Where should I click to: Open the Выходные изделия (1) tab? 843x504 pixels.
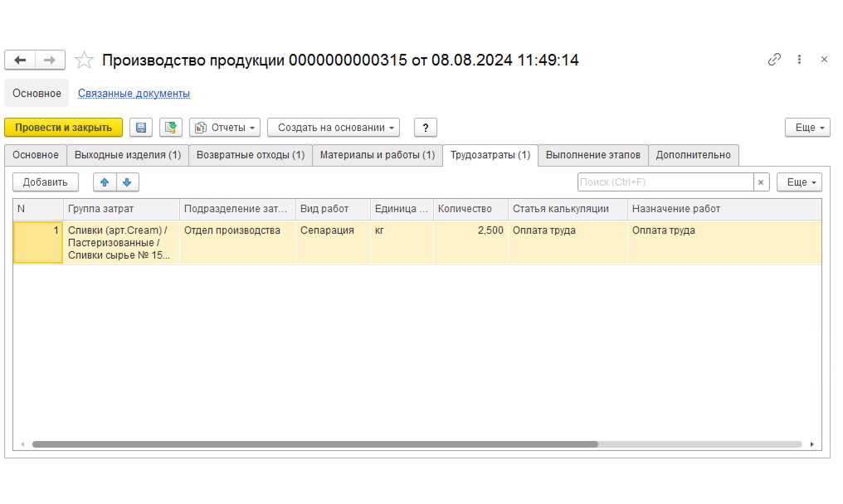(x=128, y=155)
